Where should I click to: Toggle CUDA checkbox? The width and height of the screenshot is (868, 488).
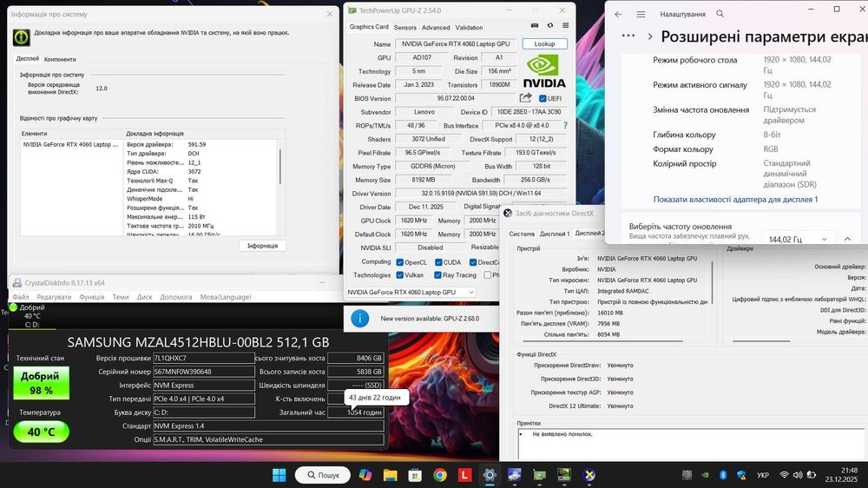[x=438, y=262]
